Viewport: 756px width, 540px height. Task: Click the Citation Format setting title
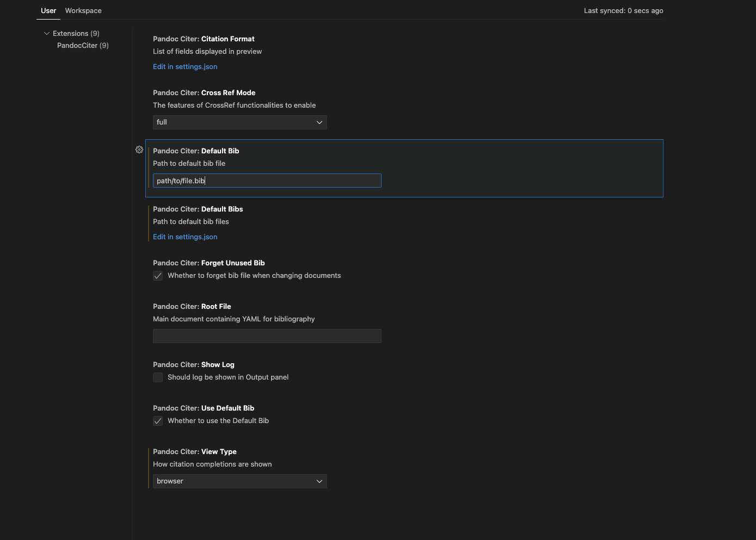204,39
